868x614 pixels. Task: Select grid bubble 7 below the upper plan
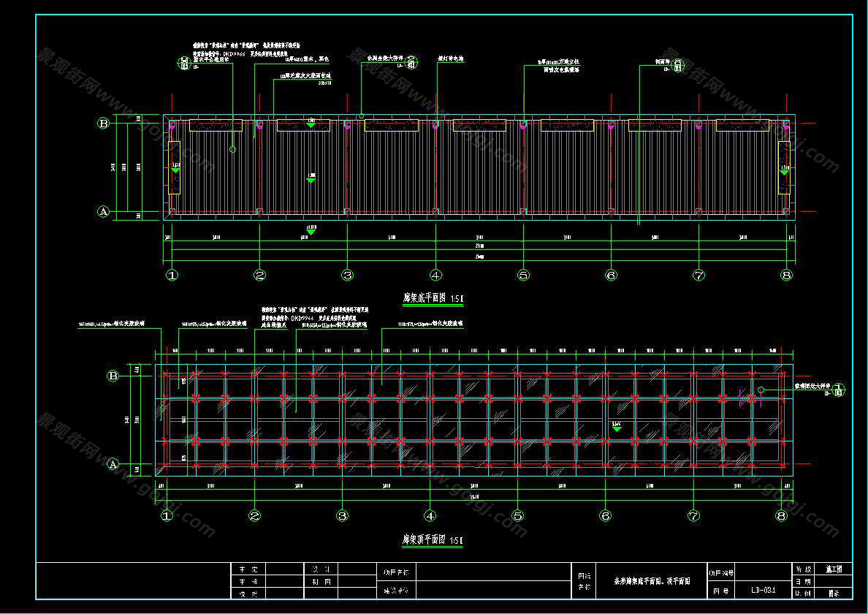tap(699, 276)
